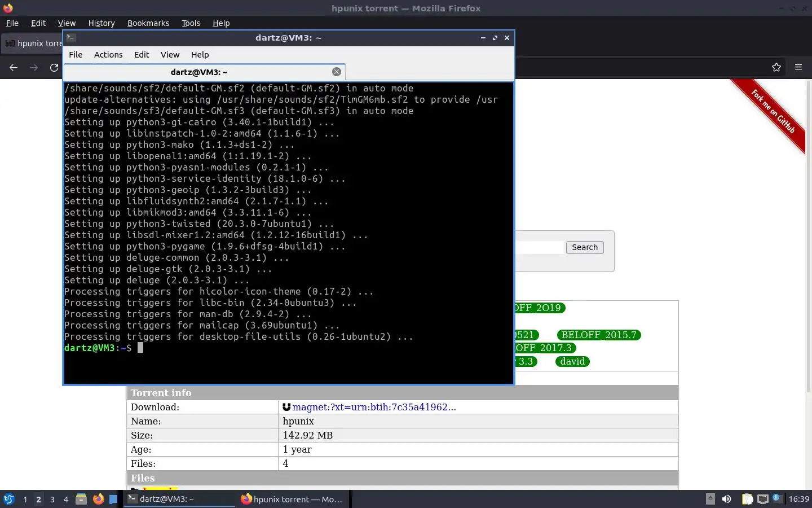Click the Torrent info header
The width and height of the screenshot is (812, 508).
tap(403, 393)
